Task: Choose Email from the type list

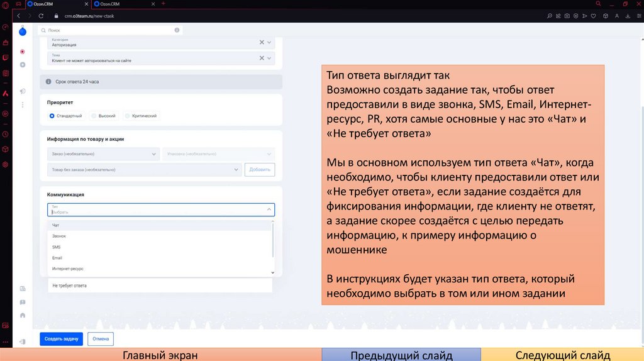Action: click(x=159, y=258)
